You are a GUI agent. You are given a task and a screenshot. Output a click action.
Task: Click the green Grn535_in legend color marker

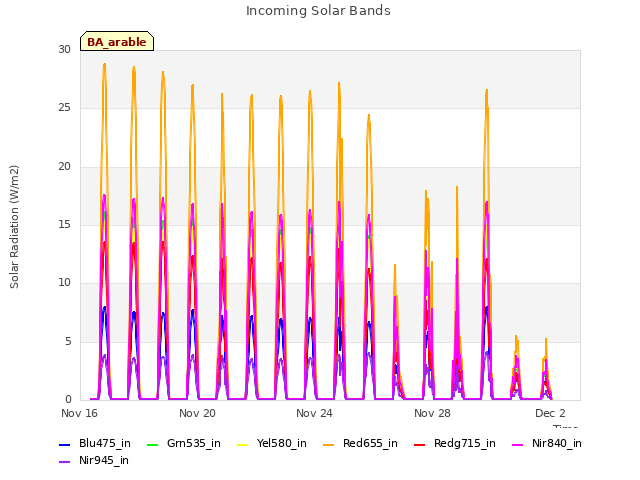pyautogui.click(x=152, y=444)
